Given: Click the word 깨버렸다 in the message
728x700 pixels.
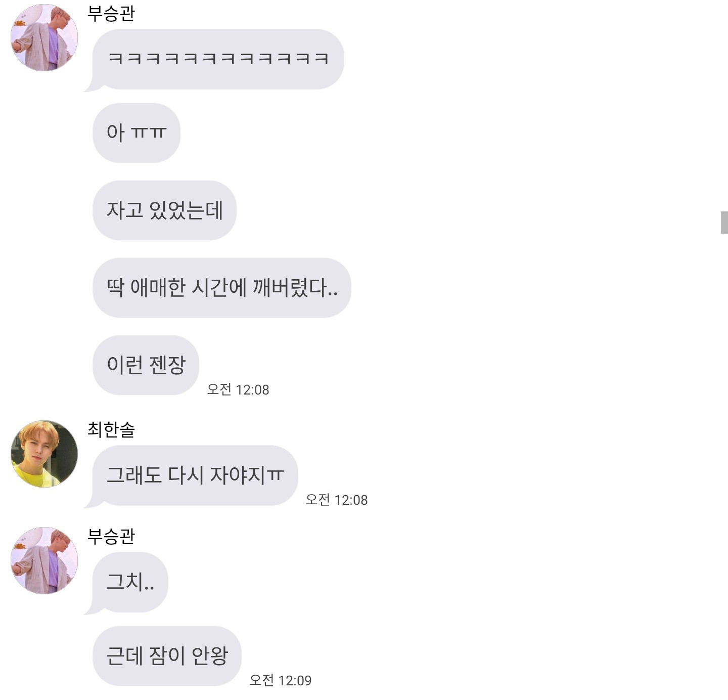Looking at the screenshot, I should [x=295, y=288].
